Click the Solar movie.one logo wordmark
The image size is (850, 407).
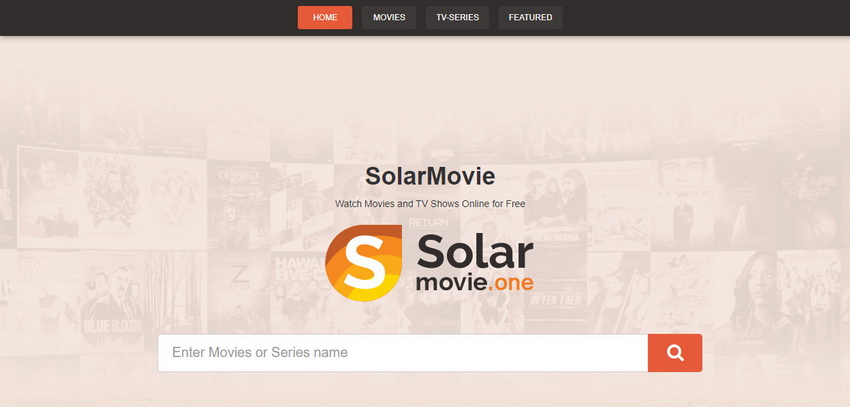pos(475,264)
